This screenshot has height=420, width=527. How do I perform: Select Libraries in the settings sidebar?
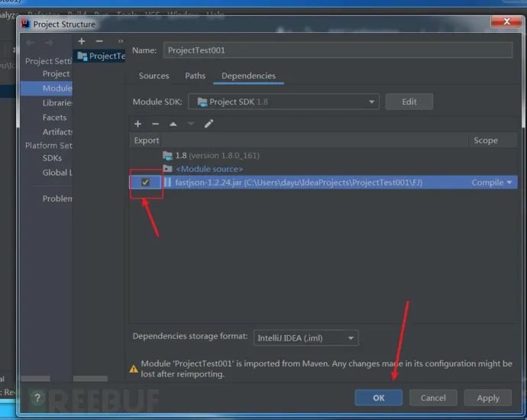(x=57, y=103)
